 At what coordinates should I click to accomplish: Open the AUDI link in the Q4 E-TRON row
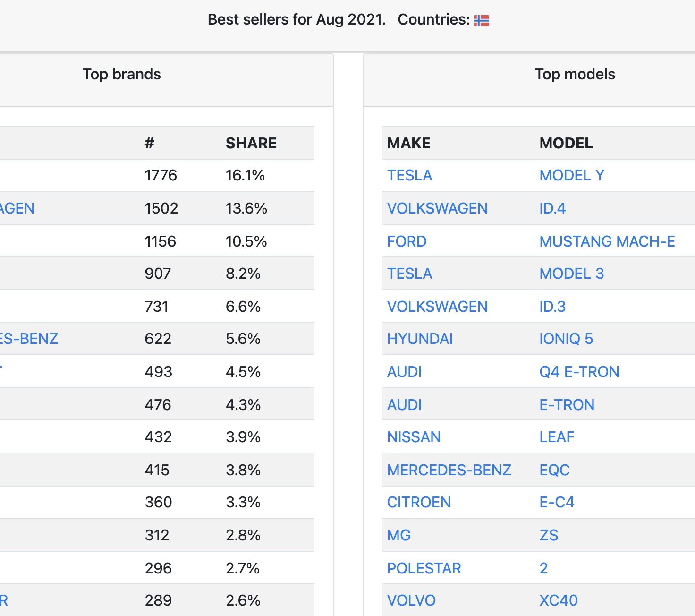404,372
